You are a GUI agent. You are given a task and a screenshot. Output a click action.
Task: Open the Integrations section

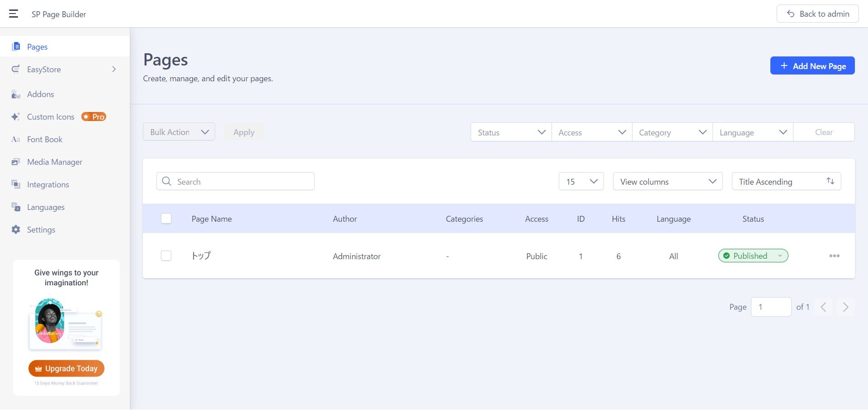(x=47, y=184)
